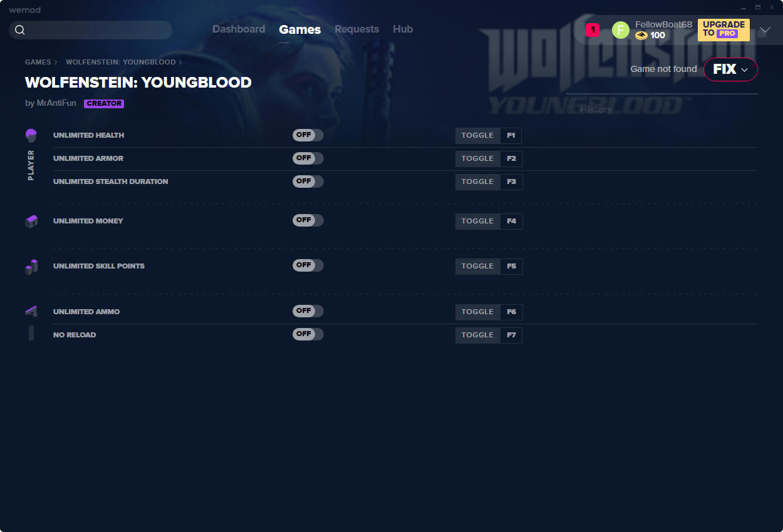Switch to the Dashboard tab
783x532 pixels.
239,29
